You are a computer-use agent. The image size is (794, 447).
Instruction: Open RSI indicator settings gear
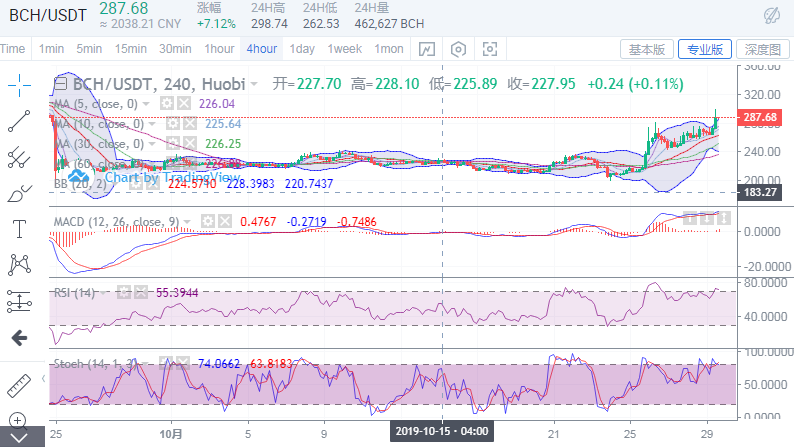tap(124, 292)
